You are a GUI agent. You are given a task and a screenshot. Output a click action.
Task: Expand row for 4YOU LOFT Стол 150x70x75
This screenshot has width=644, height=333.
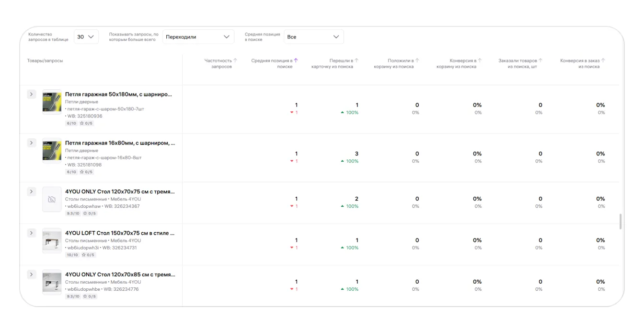[32, 233]
